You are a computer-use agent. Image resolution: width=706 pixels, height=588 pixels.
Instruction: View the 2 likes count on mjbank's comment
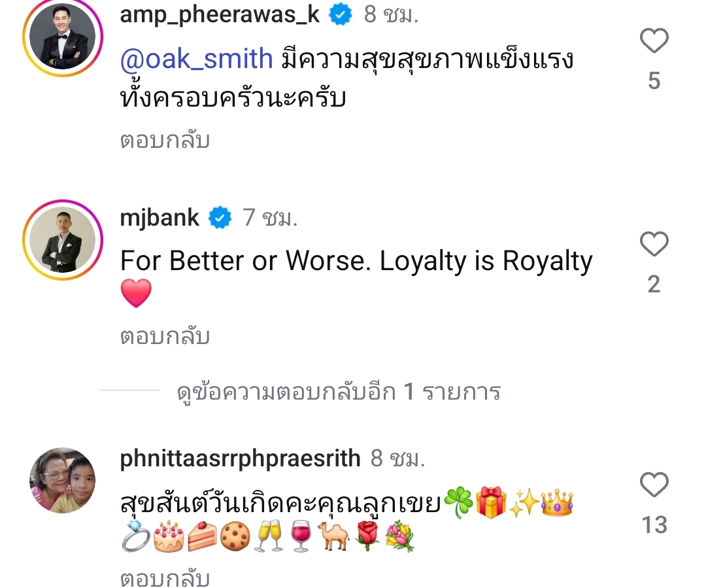pos(654,285)
